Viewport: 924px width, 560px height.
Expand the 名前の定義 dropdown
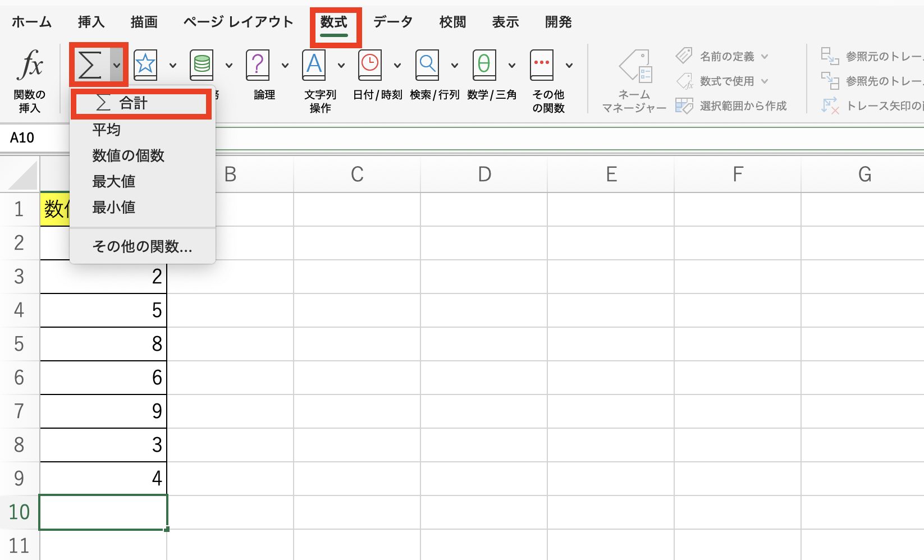click(x=765, y=57)
